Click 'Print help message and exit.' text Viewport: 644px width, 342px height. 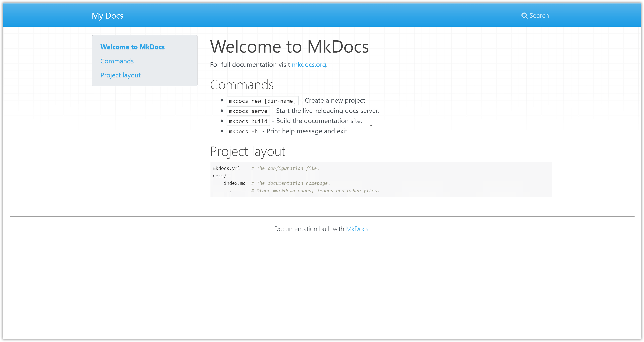308,131
